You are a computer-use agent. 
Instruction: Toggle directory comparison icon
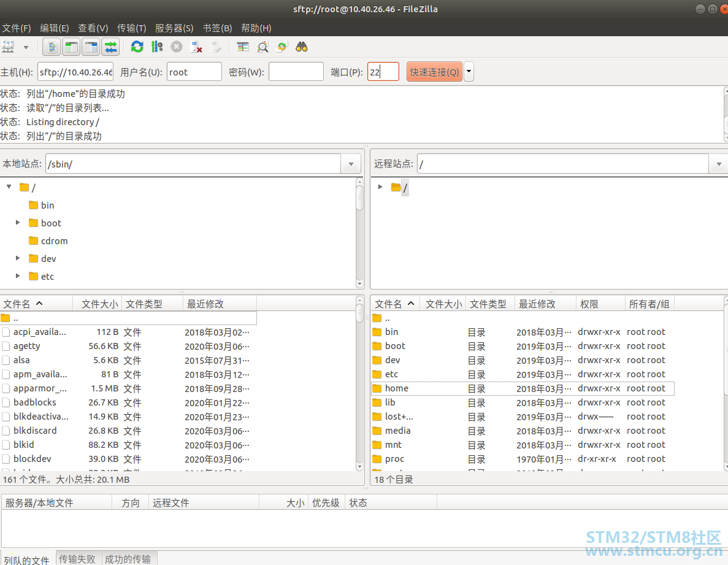tap(262, 47)
